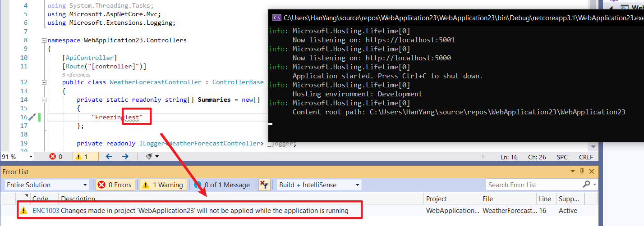This screenshot has width=644, height=226.
Task: Collapse the WeatherForecastController class outline
Action: click(44, 82)
